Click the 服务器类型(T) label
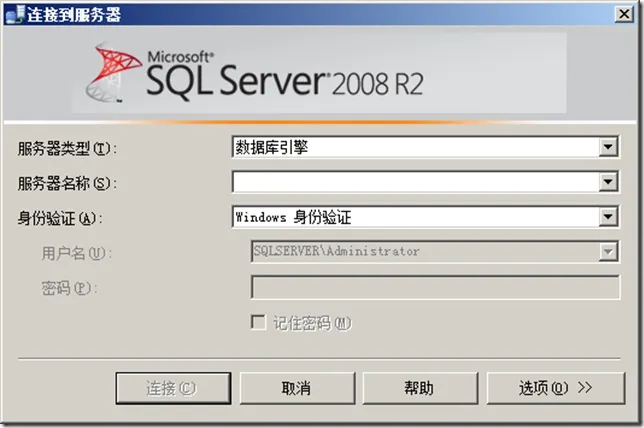This screenshot has height=428, width=644. (67, 148)
